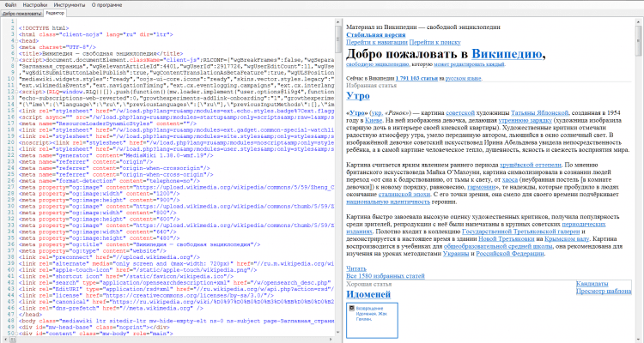Open Все 1580 избранных статей link

point(386,276)
